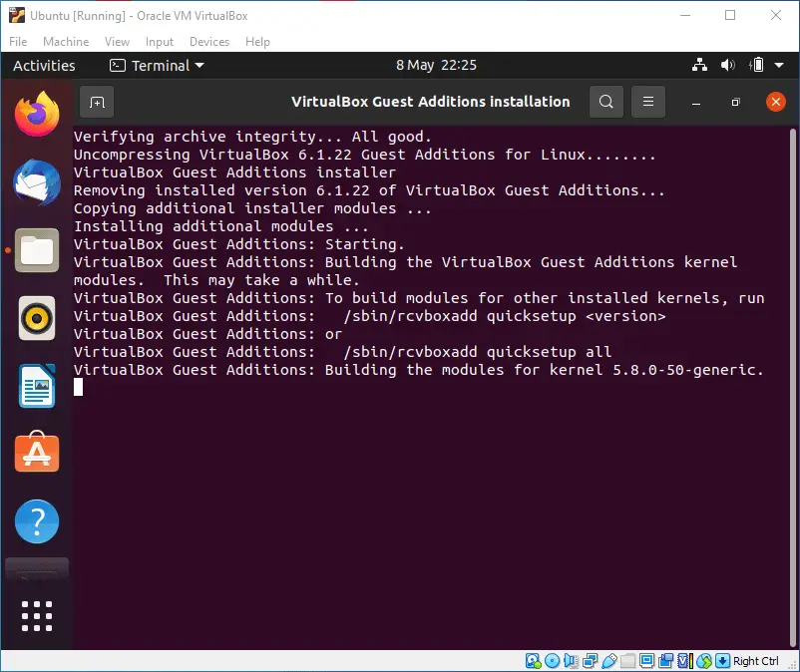Open the clock showing 8 May 22:25
The height and width of the screenshot is (672, 800).
tap(436, 65)
